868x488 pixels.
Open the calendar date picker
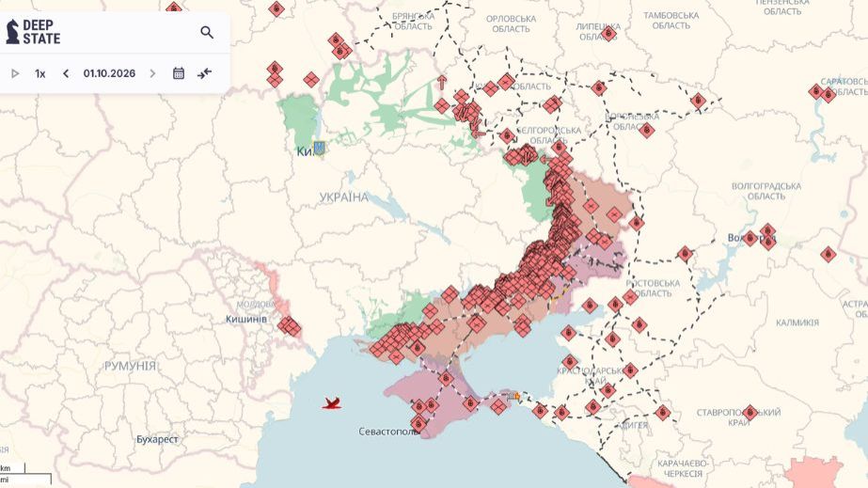(x=179, y=73)
